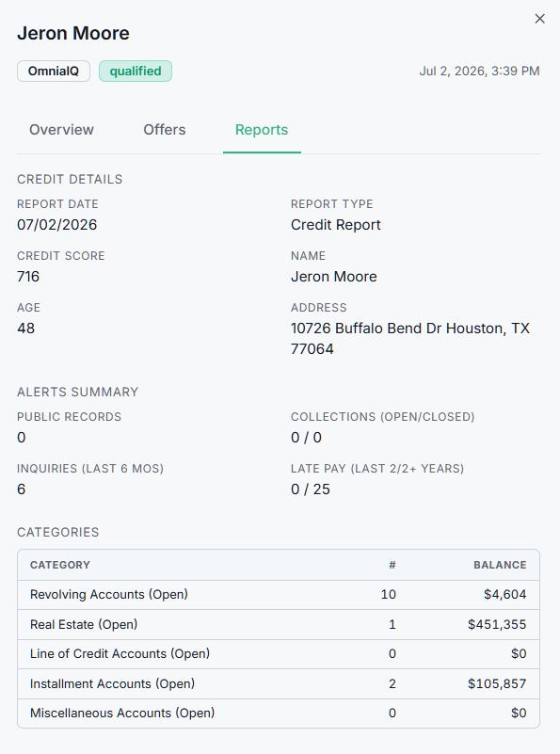Click the LATE PAY (LAST 2/2+ YEARS) label

click(377, 469)
